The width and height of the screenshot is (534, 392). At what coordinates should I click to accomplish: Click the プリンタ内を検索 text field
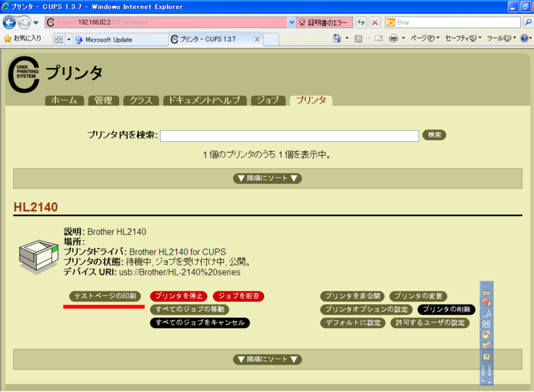[290, 136]
